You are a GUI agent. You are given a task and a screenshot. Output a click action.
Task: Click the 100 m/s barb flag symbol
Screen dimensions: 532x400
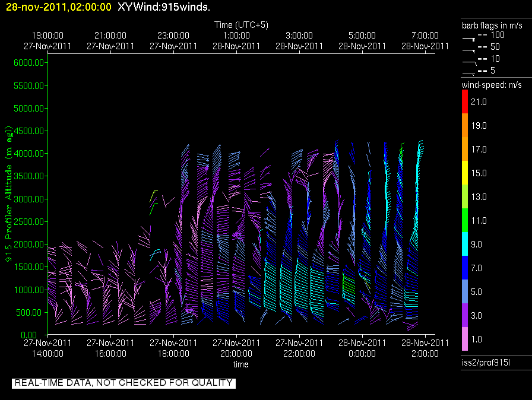[468, 39]
